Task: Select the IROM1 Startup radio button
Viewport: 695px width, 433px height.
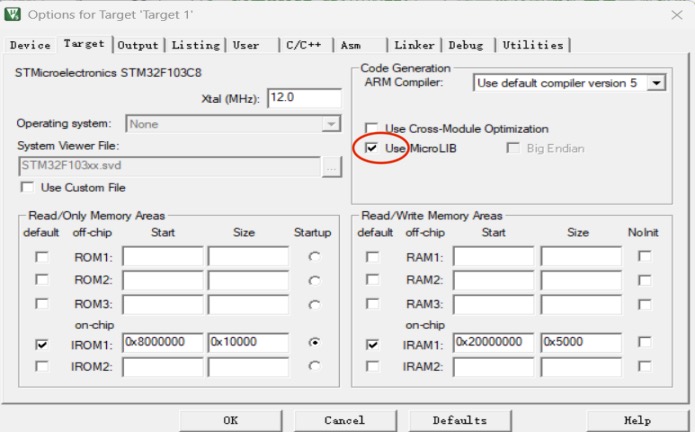Action: point(314,343)
